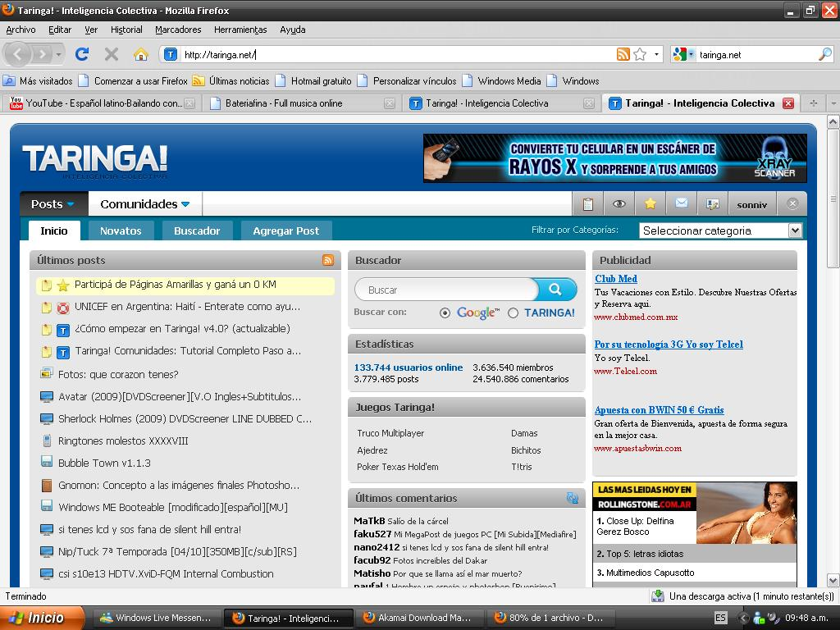The height and width of the screenshot is (630, 840).
Task: Open the Poker Texas Hold'em game link
Action: 398,467
